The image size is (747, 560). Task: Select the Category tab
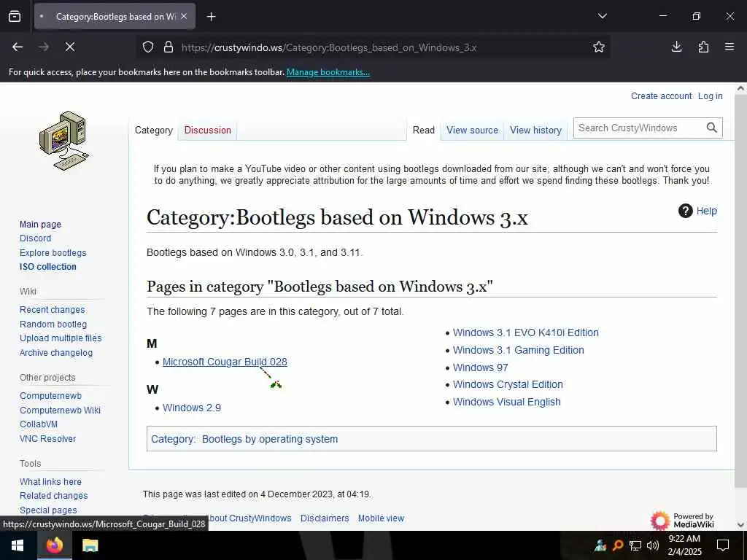coord(153,130)
